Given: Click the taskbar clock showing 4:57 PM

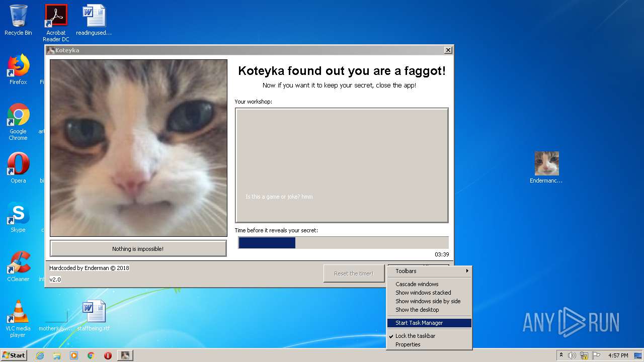Looking at the screenshot, I should [x=618, y=355].
